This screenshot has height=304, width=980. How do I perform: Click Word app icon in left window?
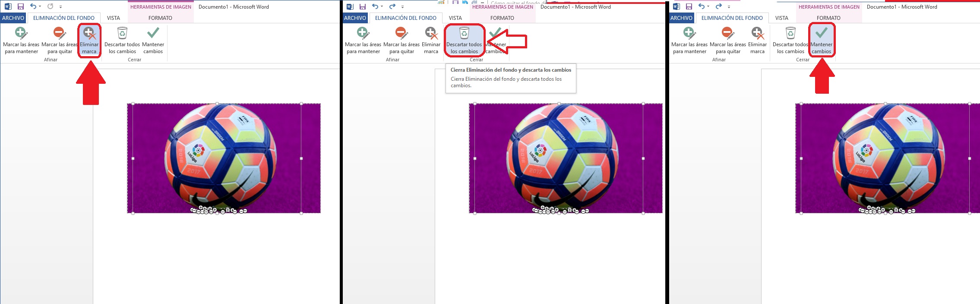(x=8, y=6)
